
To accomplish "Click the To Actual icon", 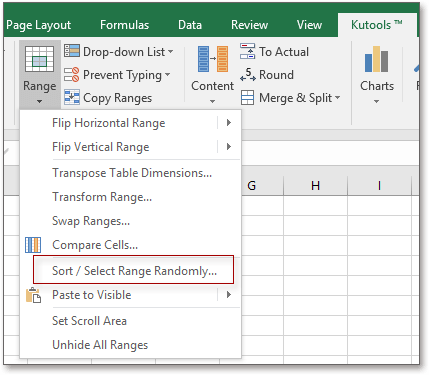I will coord(247,51).
